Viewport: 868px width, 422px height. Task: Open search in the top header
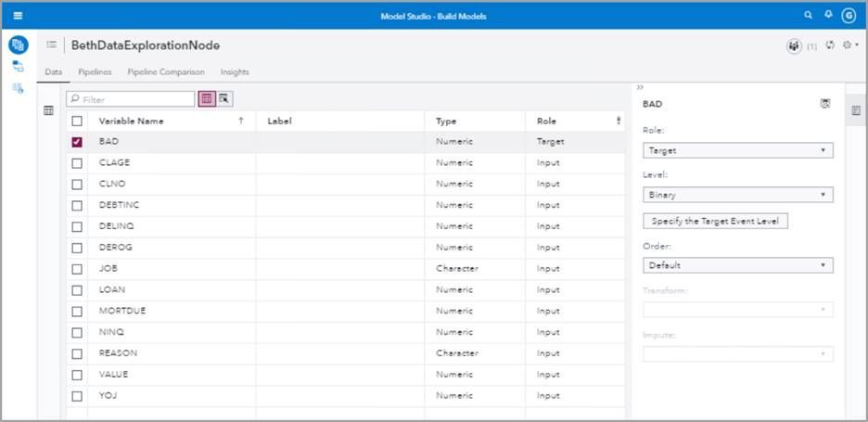click(x=809, y=16)
